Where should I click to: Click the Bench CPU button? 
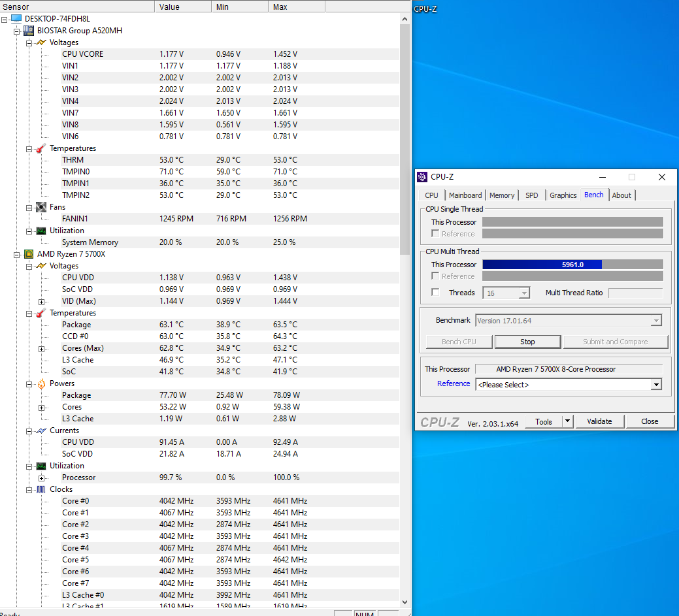point(459,342)
